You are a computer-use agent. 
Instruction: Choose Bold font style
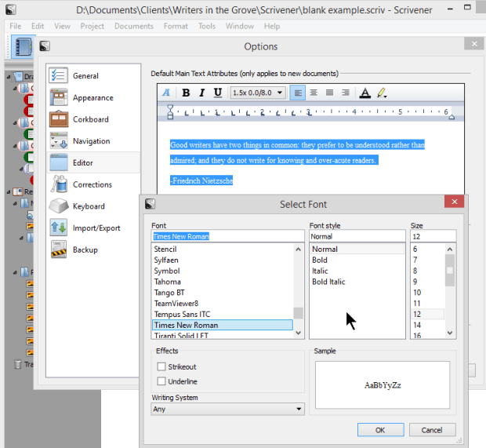(357, 260)
